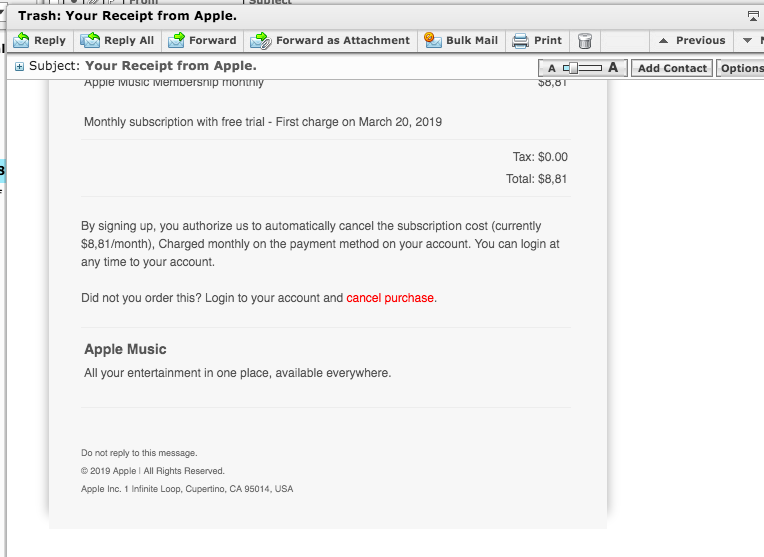Image resolution: width=764 pixels, height=557 pixels.
Task: Click 'Do not reply to this message.' text
Action: point(139,453)
